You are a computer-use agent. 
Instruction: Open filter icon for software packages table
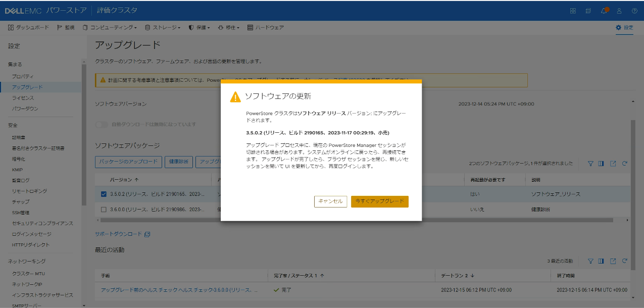pyautogui.click(x=590, y=164)
